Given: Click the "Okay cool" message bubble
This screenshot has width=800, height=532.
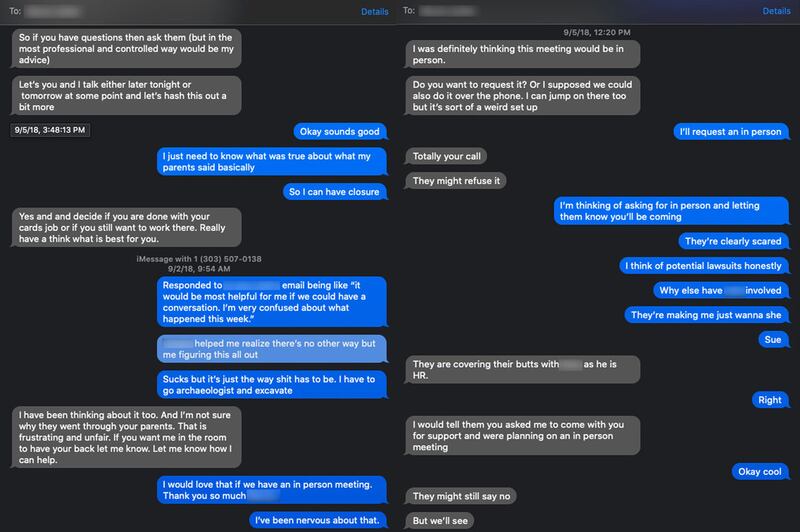Looking at the screenshot, I should [x=758, y=471].
